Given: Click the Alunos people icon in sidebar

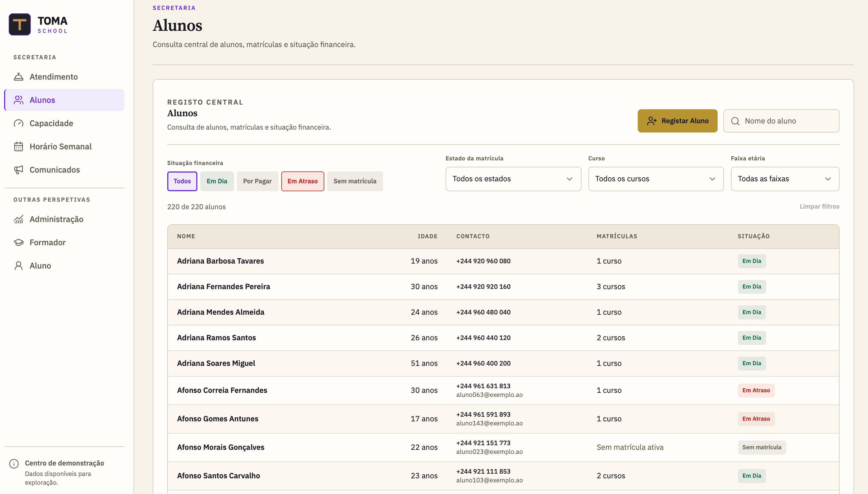Looking at the screenshot, I should click(x=19, y=100).
